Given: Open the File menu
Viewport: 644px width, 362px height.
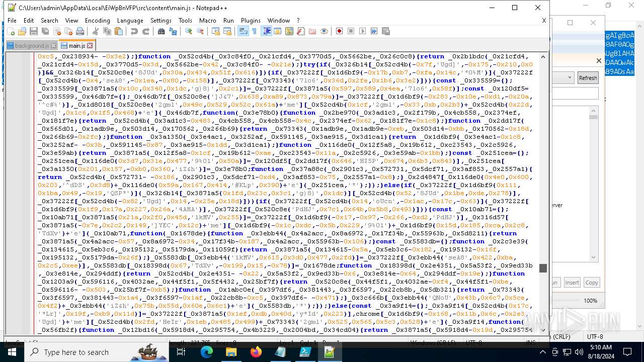Looking at the screenshot, I should (12, 21).
